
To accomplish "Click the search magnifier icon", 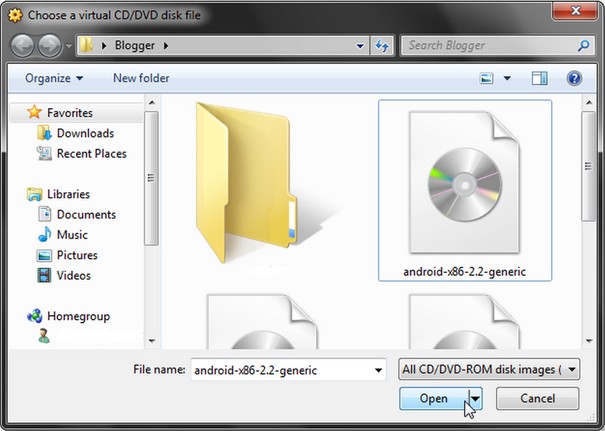I will [x=583, y=46].
